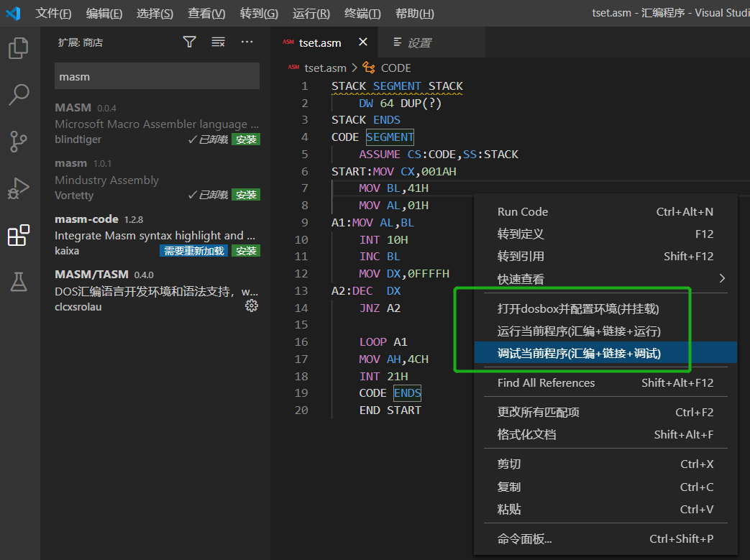This screenshot has height=560, width=750.
Task: Click the ASM file icon in breadcrumb
Action: pos(293,68)
